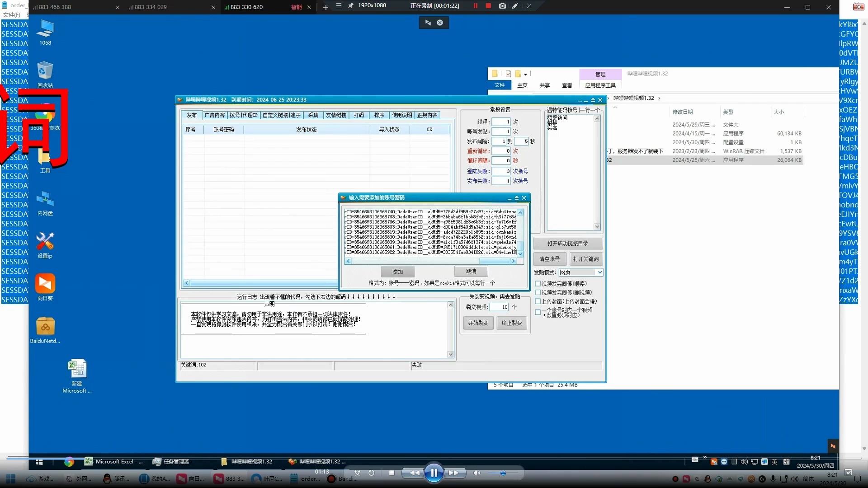Mute the media player volume
The width and height of the screenshot is (868, 488).
[x=476, y=473]
